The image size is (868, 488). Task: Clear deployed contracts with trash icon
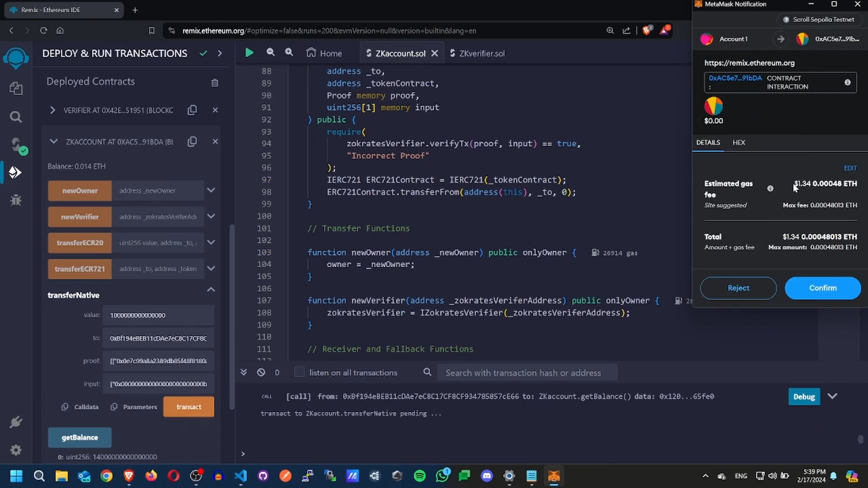(x=215, y=83)
